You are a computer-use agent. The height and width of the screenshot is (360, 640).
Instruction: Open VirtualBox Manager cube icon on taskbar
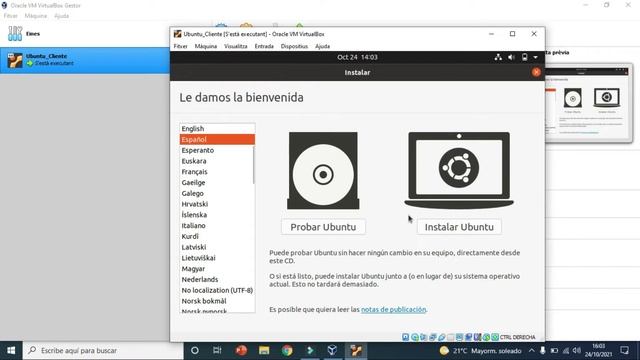point(332,350)
